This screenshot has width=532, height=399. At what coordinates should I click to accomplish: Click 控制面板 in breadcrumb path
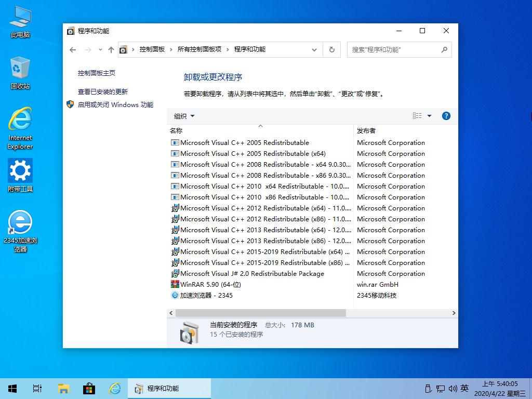[152, 49]
